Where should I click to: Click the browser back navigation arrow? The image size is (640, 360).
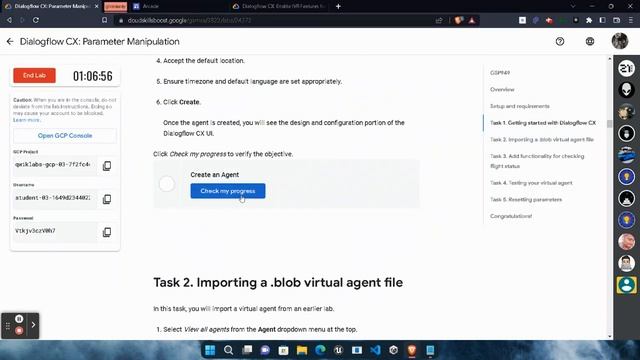pyautogui.click(x=9, y=20)
